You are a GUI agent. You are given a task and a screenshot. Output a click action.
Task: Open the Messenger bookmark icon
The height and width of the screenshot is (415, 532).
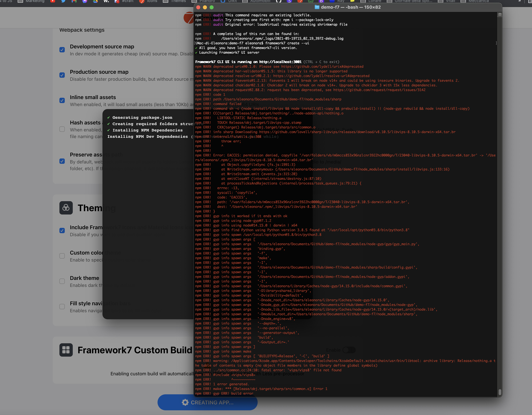coord(85,1)
